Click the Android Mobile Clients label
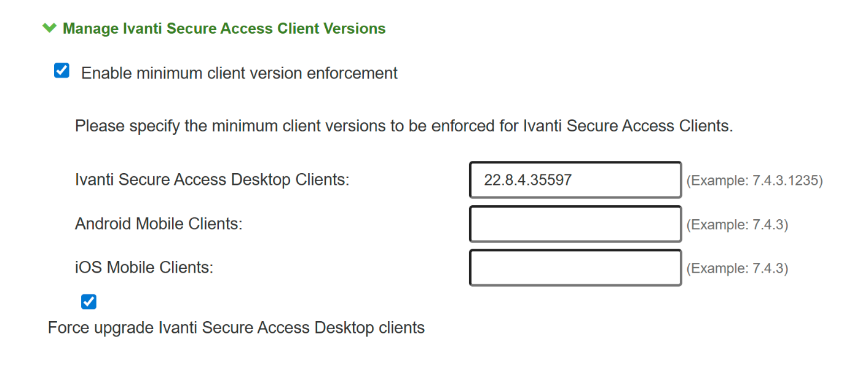 pos(159,224)
